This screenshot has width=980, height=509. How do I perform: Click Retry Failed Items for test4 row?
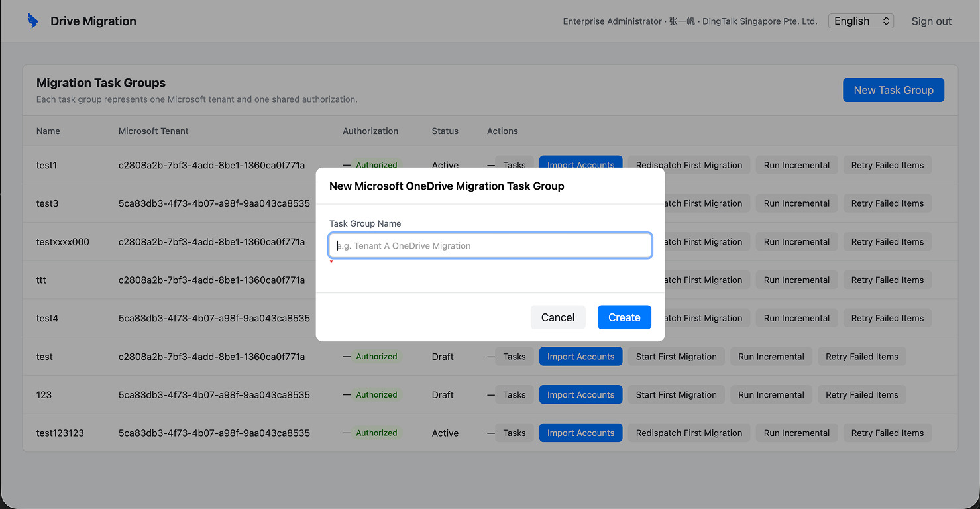point(887,319)
